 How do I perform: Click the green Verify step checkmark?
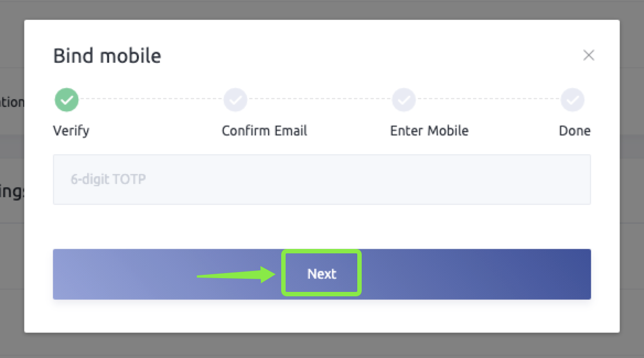pyautogui.click(x=67, y=100)
